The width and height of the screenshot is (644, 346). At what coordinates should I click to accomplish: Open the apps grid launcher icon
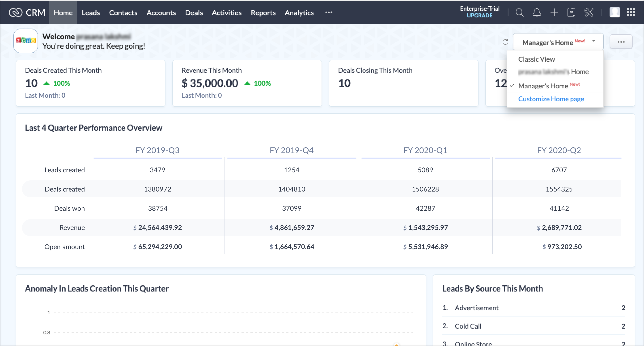[x=631, y=13]
